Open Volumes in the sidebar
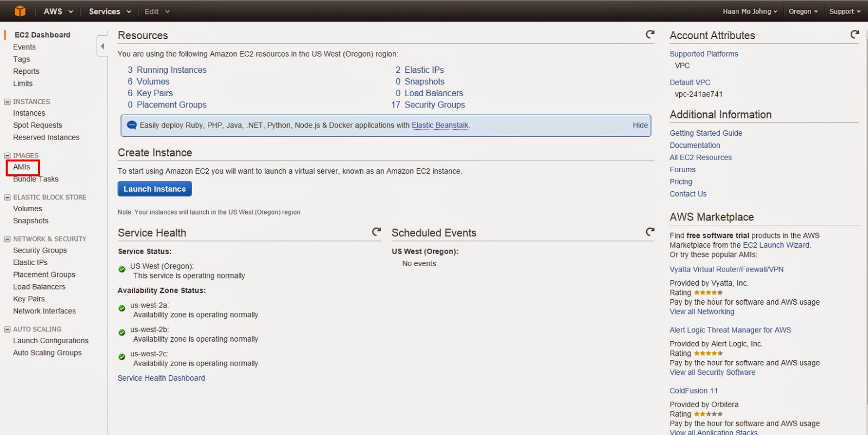Screen dimensions: 868x435 click(x=28, y=209)
